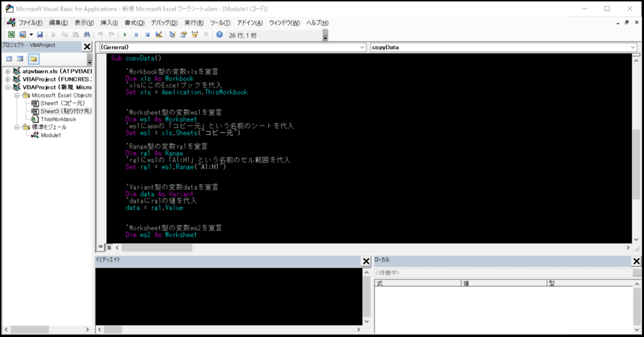Screen dimensions: 644x337
Task: Click View Object icon in Project panel
Action: coord(20,58)
